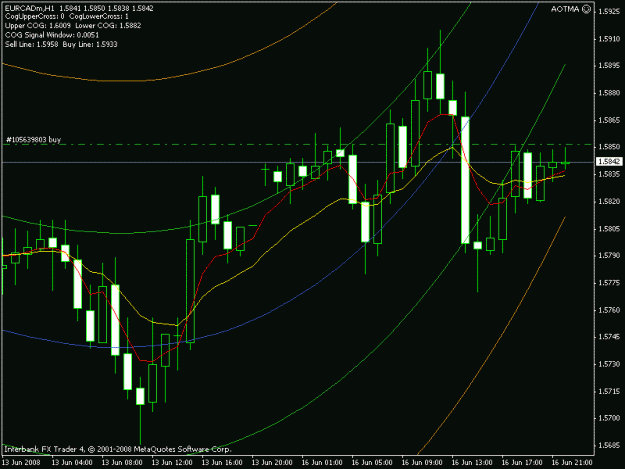Click the 1.5730 price scale label

click(x=609, y=364)
